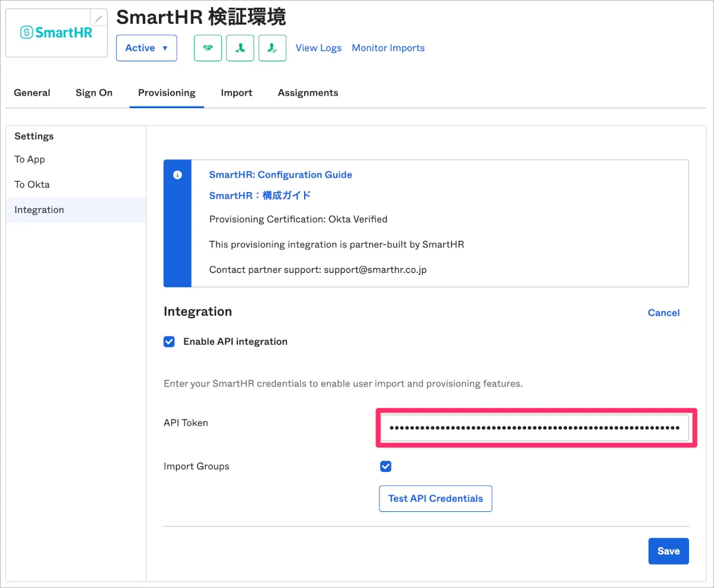Screen dimensions: 714x588
Task: Toggle Enable API integration checkbox
Action: pos(170,342)
